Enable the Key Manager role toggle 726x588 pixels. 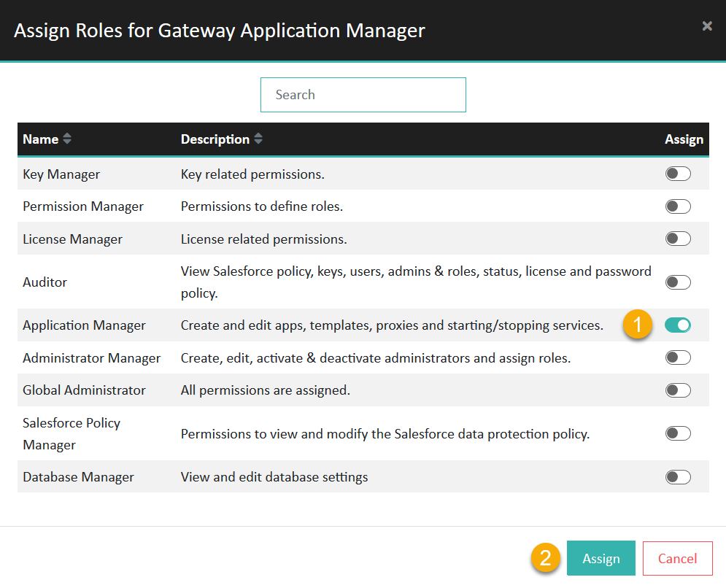678,174
